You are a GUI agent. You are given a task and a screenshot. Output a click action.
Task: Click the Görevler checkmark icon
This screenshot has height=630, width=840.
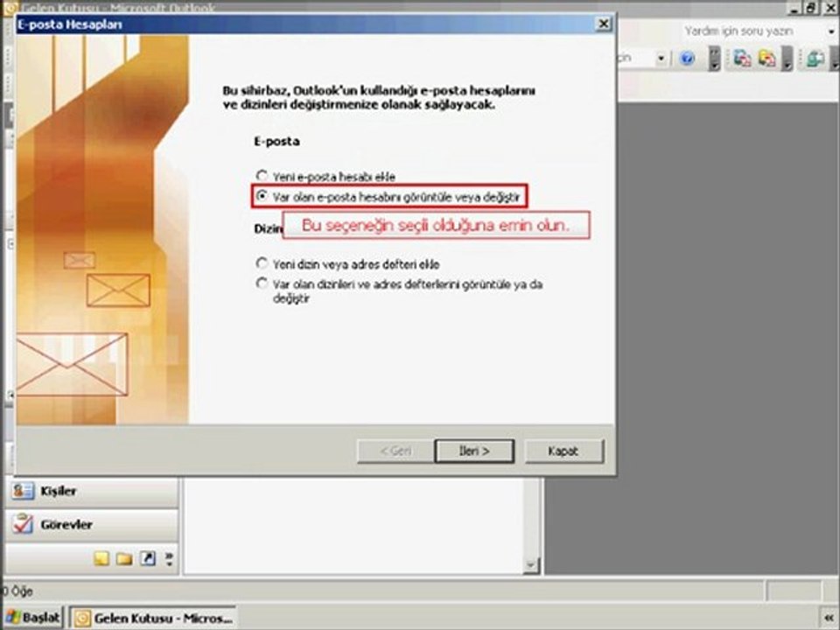pos(23,524)
